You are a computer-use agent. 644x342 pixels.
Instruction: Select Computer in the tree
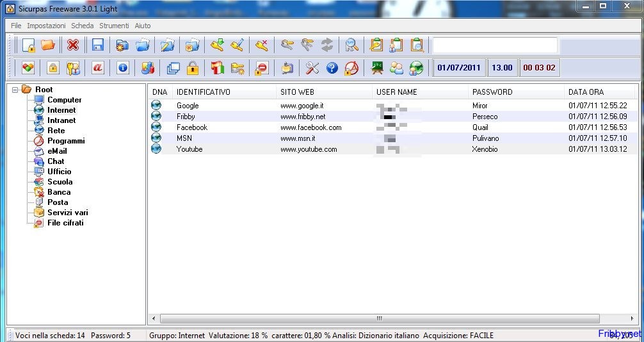(x=65, y=100)
